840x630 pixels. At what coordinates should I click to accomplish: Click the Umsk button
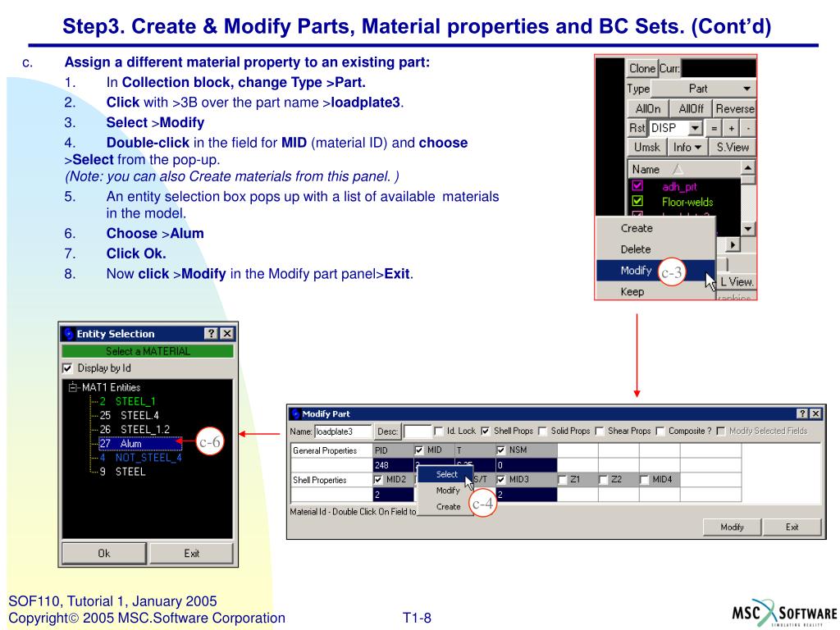click(646, 147)
